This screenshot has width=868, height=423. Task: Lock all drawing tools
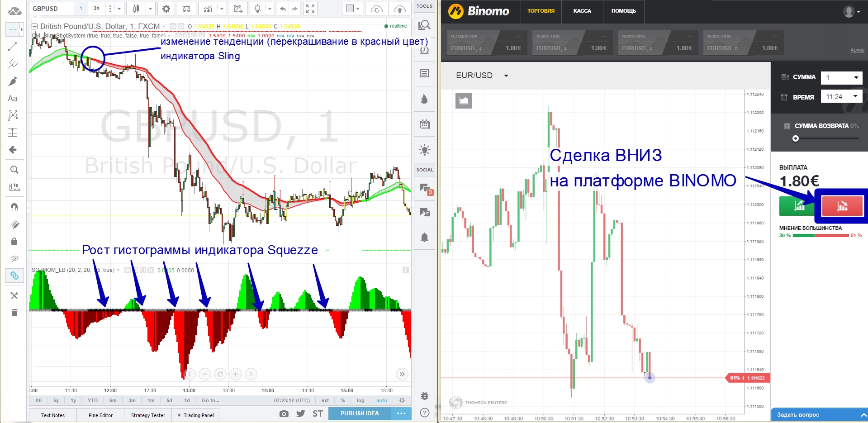14,241
